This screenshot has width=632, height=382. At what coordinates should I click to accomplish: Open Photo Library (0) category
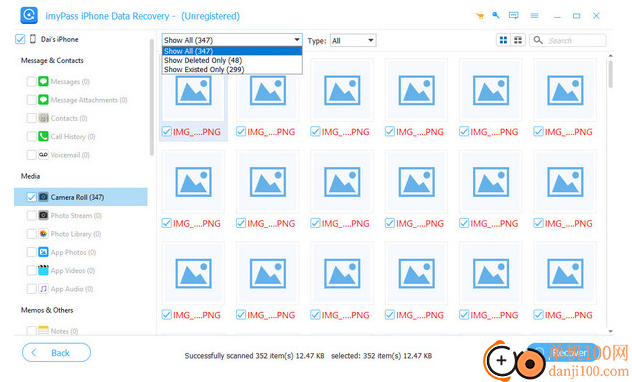[x=76, y=234]
